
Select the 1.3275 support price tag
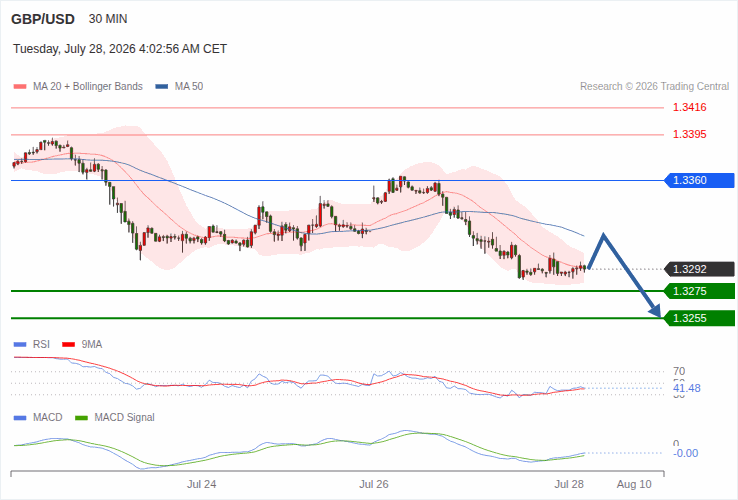point(699,291)
